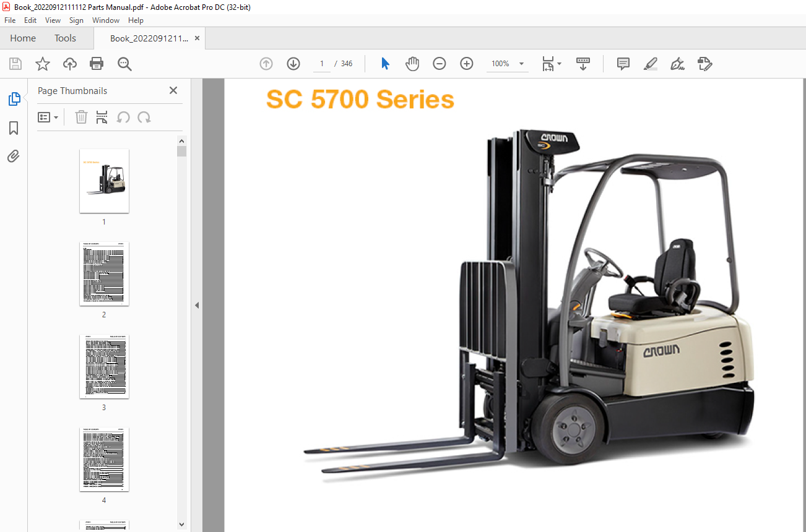Delete selected page trash icon

point(81,117)
